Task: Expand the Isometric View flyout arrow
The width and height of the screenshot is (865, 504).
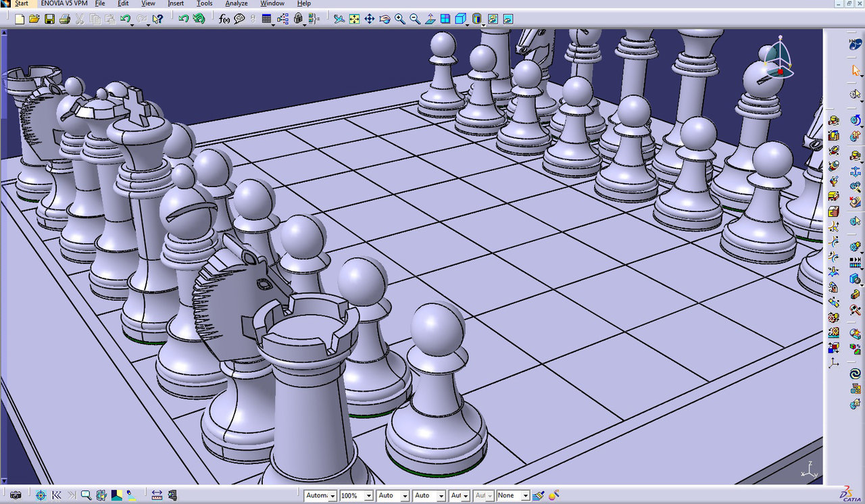Action: pos(468,24)
